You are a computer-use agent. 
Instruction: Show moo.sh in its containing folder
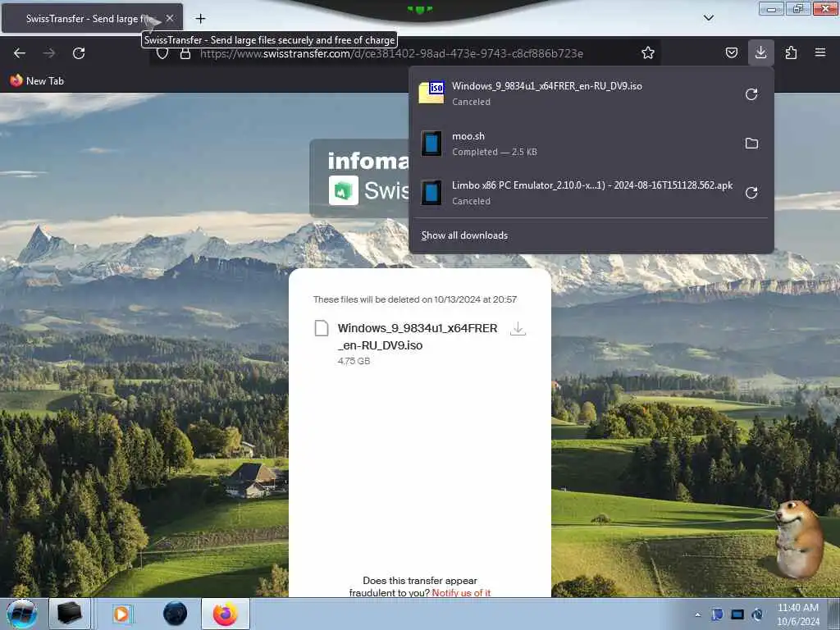(751, 144)
